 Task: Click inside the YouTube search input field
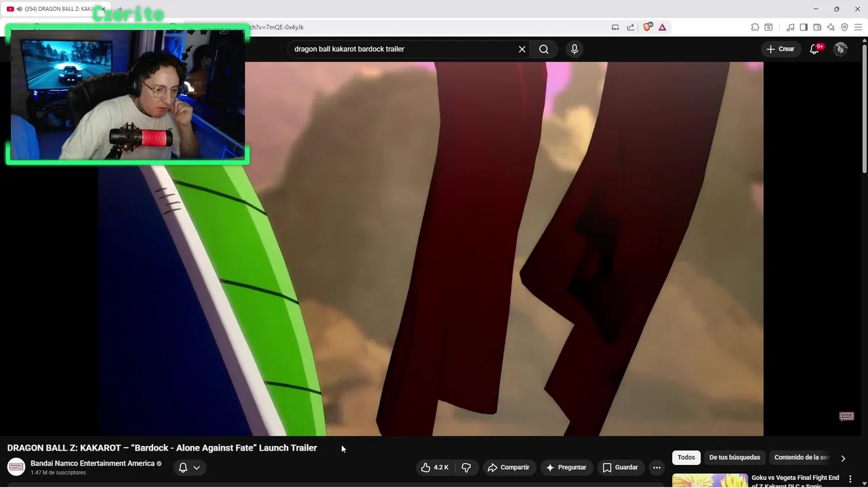coord(403,49)
